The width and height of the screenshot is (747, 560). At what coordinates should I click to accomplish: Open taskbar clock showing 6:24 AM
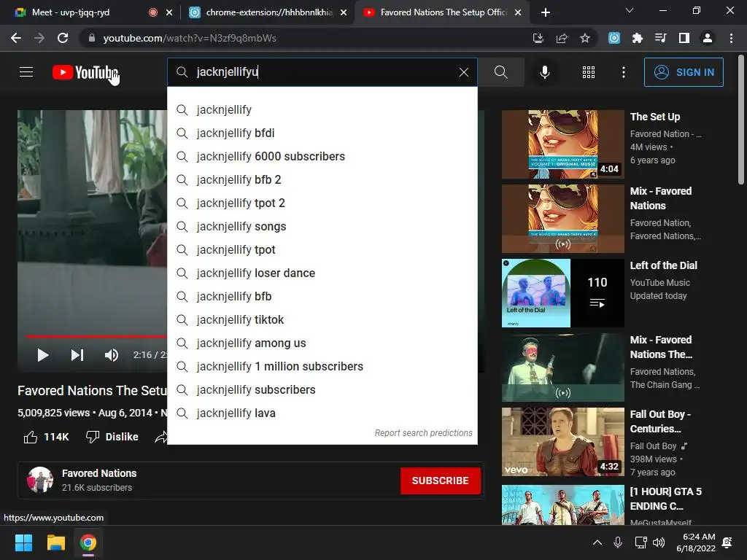click(695, 542)
